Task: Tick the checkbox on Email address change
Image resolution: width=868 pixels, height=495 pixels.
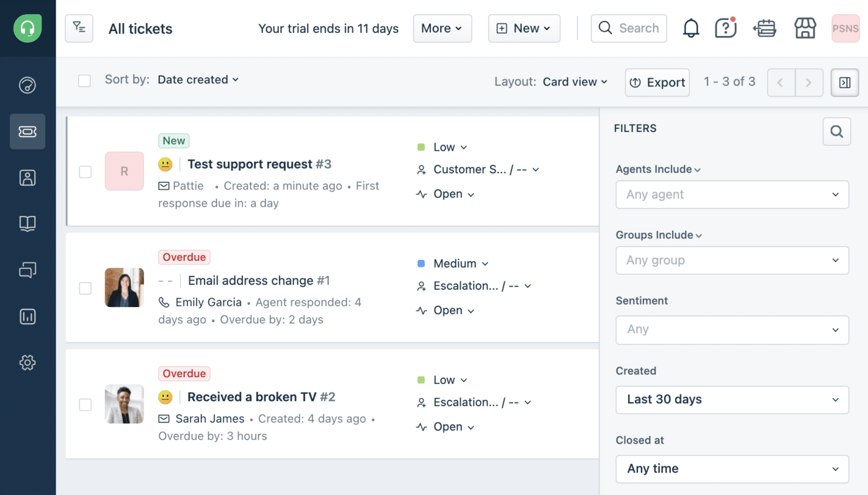Action: (85, 287)
